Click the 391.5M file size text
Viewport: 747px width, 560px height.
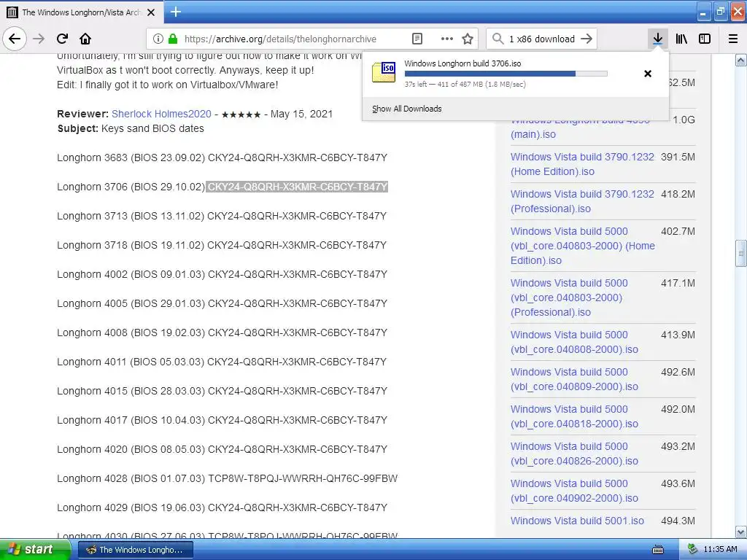pos(678,157)
